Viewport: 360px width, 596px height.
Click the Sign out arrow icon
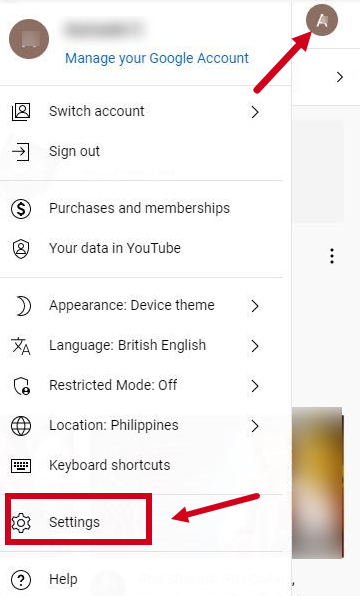pyautogui.click(x=21, y=152)
